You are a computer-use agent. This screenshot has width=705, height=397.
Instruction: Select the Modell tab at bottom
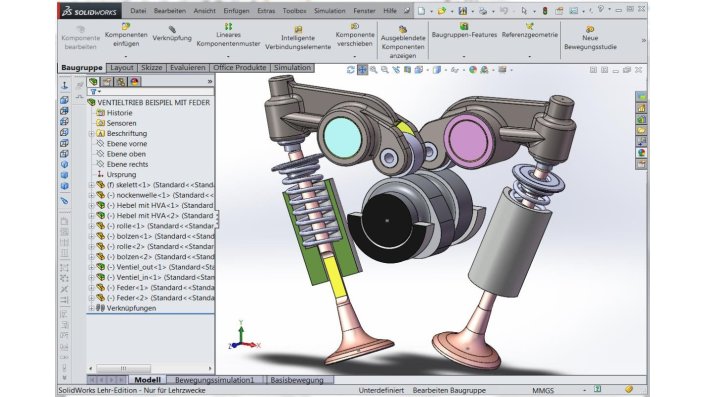[147, 380]
